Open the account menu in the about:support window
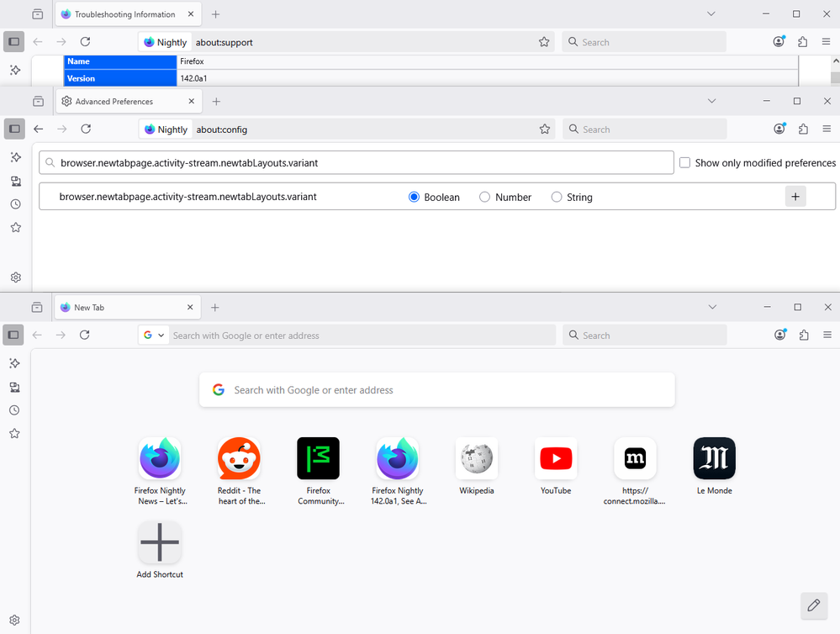Screen dimensions: 840x634 pos(779,42)
